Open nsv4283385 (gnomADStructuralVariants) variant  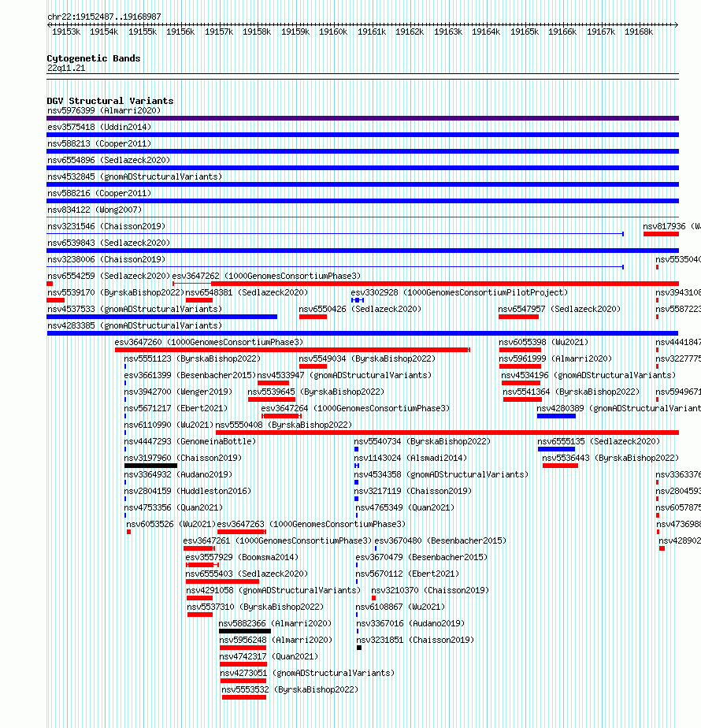pos(135,326)
